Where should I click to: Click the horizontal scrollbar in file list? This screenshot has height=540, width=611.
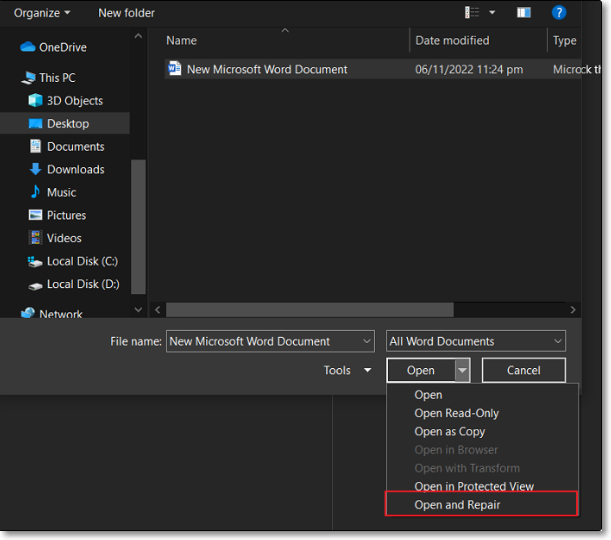pos(310,310)
